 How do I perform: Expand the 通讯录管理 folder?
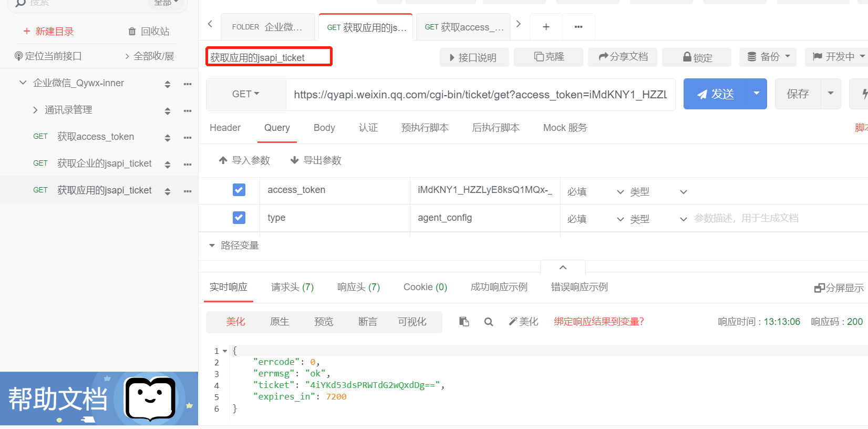point(35,110)
